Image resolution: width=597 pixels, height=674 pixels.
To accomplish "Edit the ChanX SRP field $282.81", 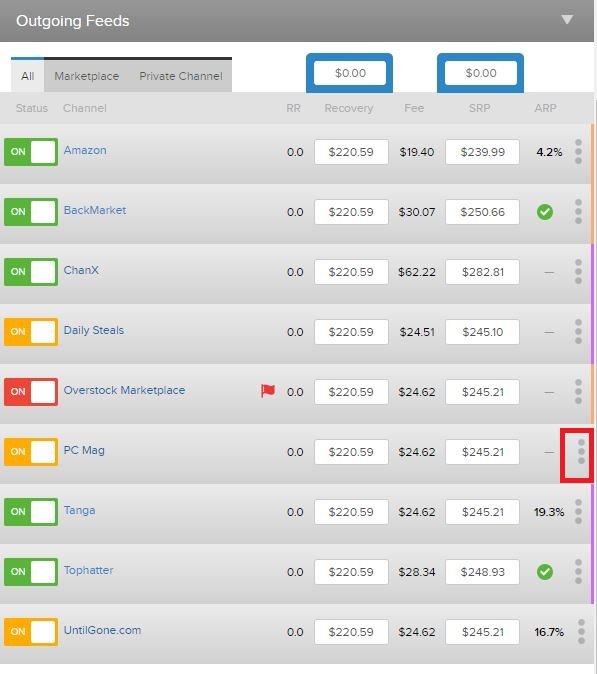I will point(482,272).
